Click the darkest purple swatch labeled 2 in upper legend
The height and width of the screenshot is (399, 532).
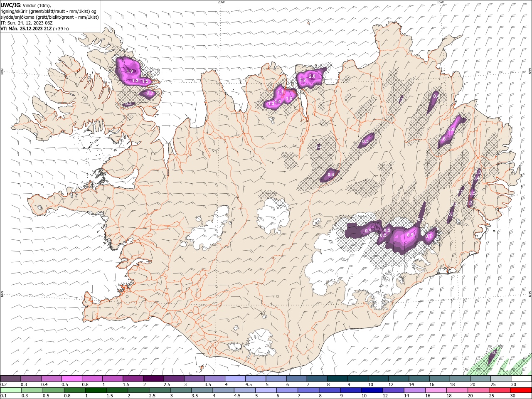tap(153, 379)
